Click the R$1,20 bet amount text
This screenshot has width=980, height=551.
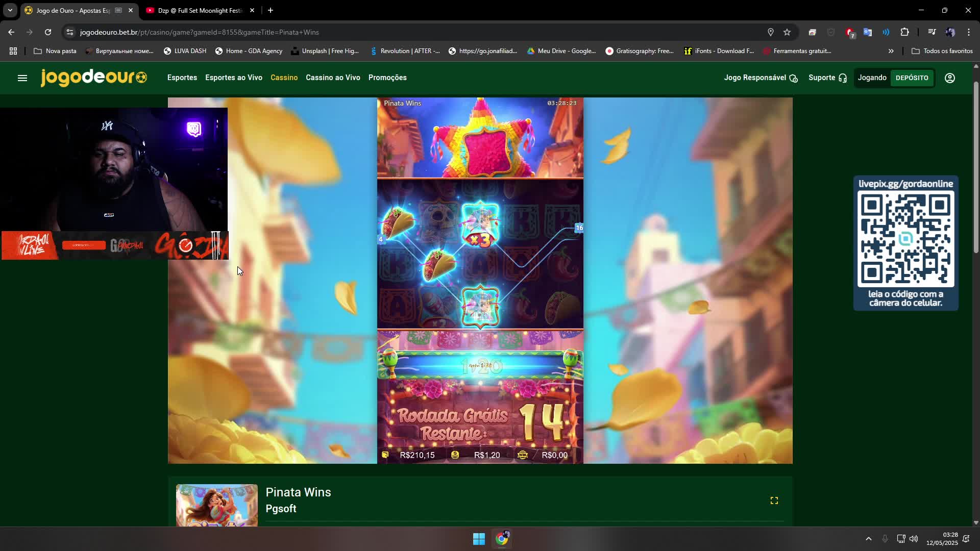[487, 455]
